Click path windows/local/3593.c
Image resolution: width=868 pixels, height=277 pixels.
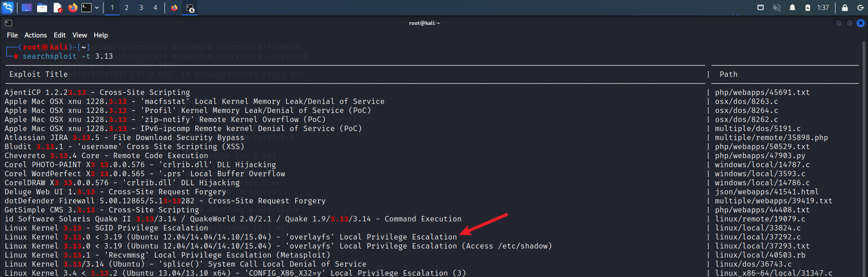coord(760,174)
